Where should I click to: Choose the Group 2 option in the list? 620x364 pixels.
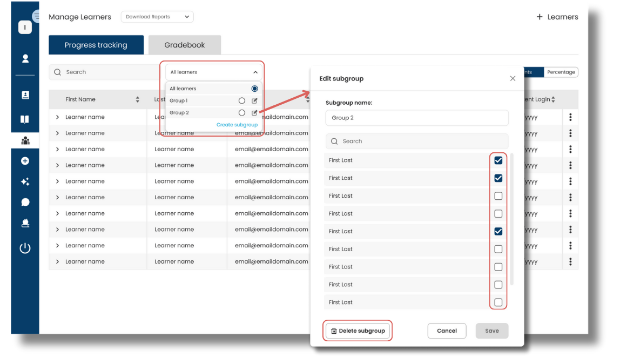[x=213, y=113]
